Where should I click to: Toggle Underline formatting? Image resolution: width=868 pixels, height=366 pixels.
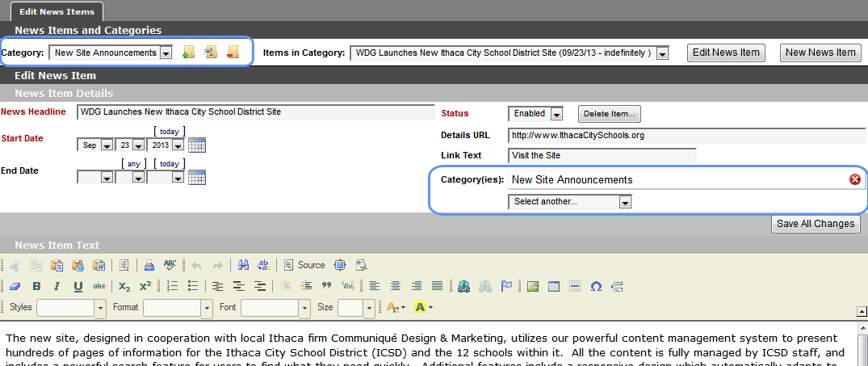[78, 286]
